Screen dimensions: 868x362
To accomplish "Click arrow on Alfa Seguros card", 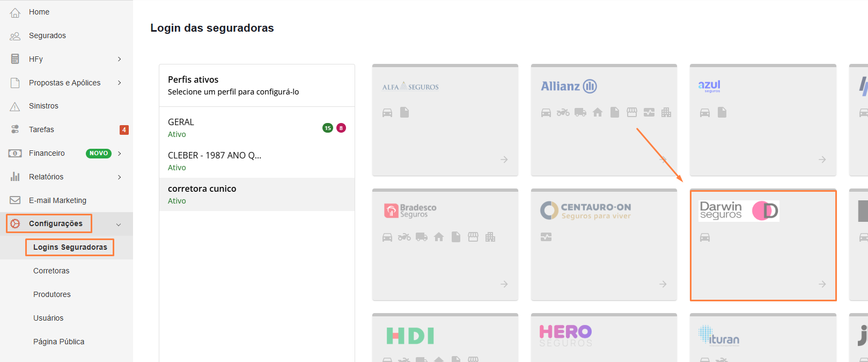I will point(504,160).
